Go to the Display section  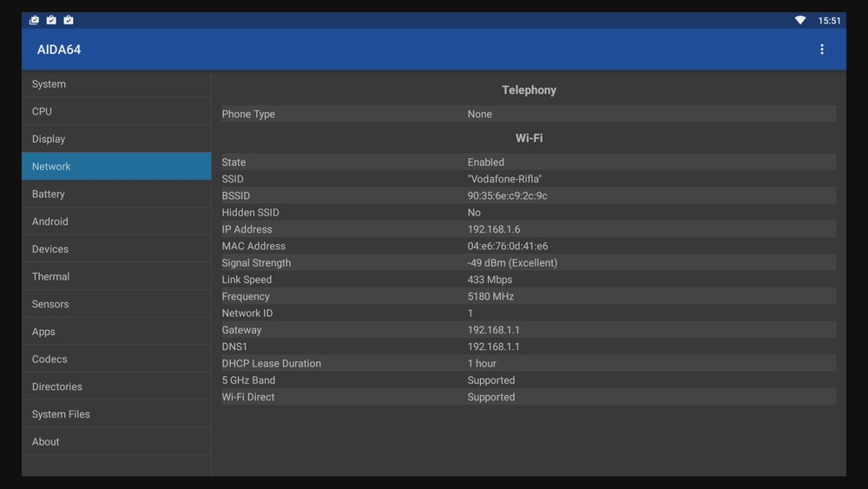pos(116,139)
